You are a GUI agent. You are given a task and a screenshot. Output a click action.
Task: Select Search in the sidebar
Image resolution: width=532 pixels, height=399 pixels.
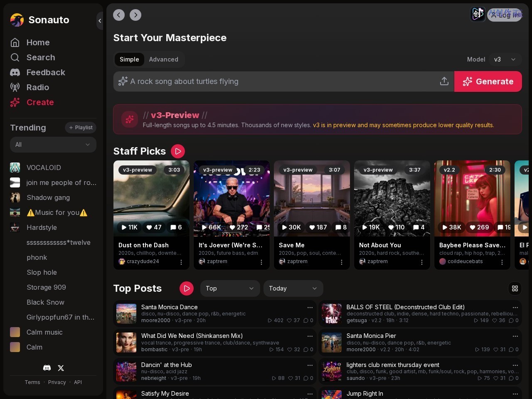coord(40,57)
